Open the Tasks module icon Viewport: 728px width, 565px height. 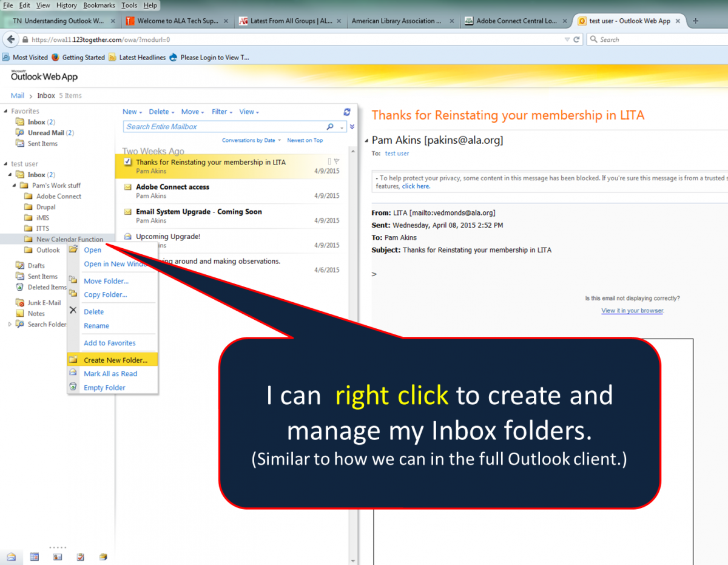81,557
